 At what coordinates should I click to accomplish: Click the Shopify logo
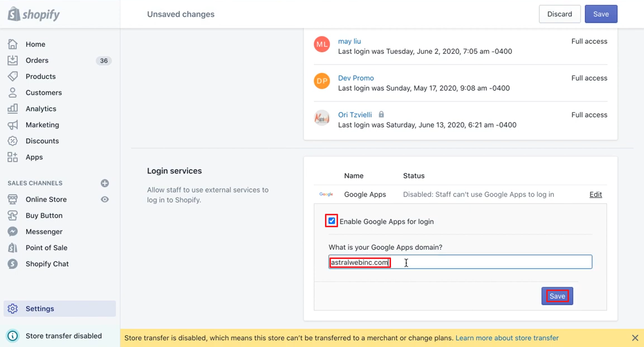(34, 14)
